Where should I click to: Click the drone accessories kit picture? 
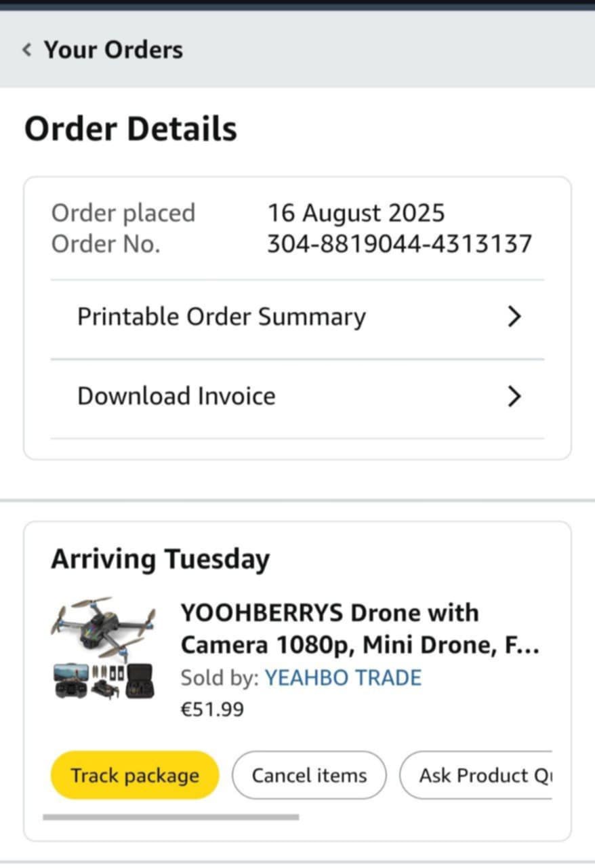click(x=103, y=681)
